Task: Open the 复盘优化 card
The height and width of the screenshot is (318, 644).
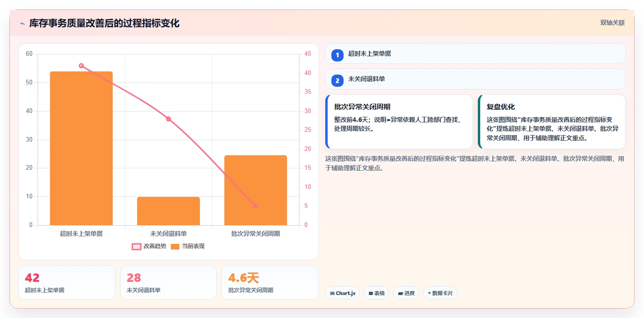Action: click(552, 121)
